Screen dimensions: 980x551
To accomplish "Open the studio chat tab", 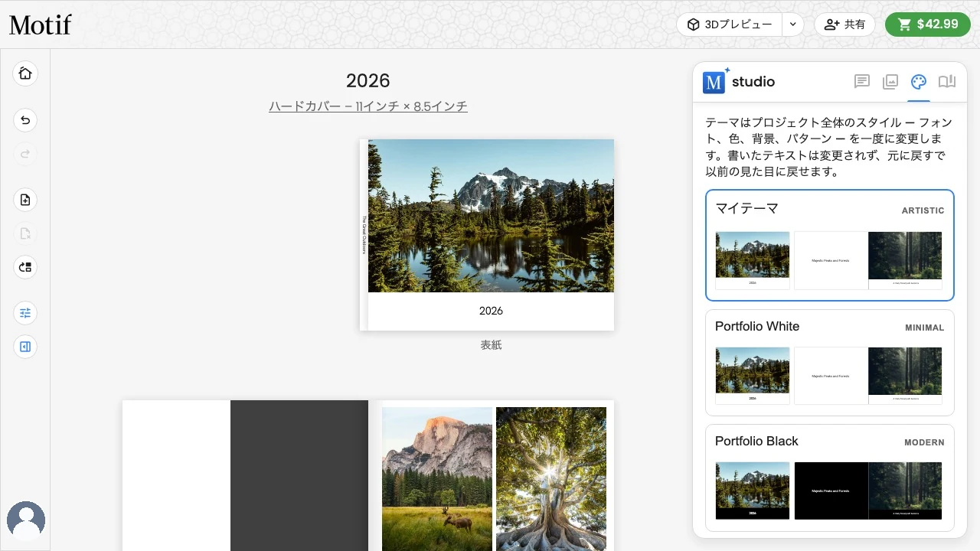I will click(x=862, y=82).
